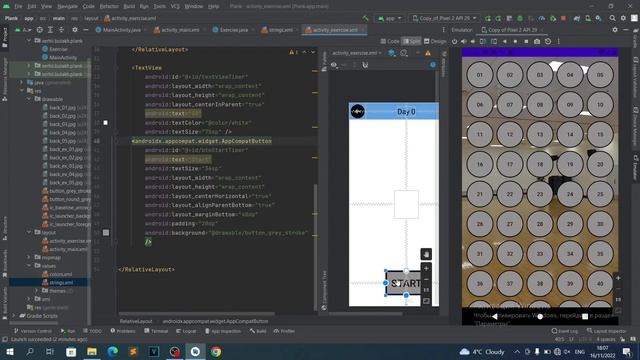Open Windows Start menu

click(x=9, y=351)
